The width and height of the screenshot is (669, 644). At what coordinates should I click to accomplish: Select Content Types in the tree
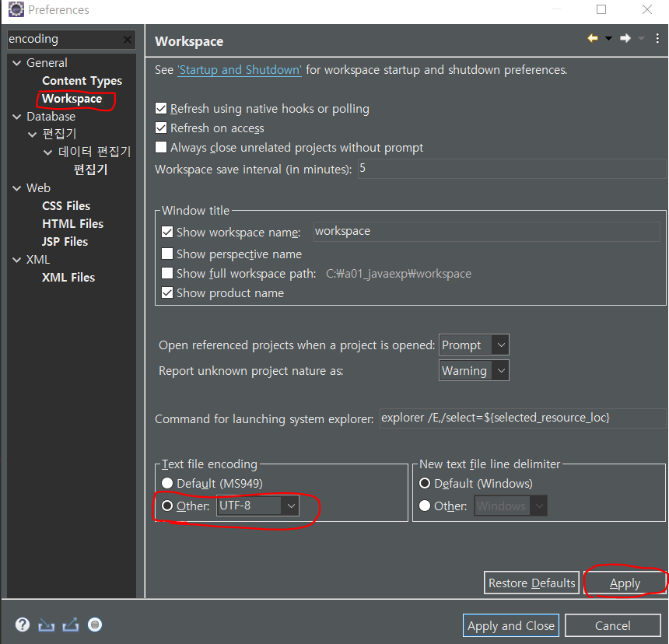pos(82,81)
